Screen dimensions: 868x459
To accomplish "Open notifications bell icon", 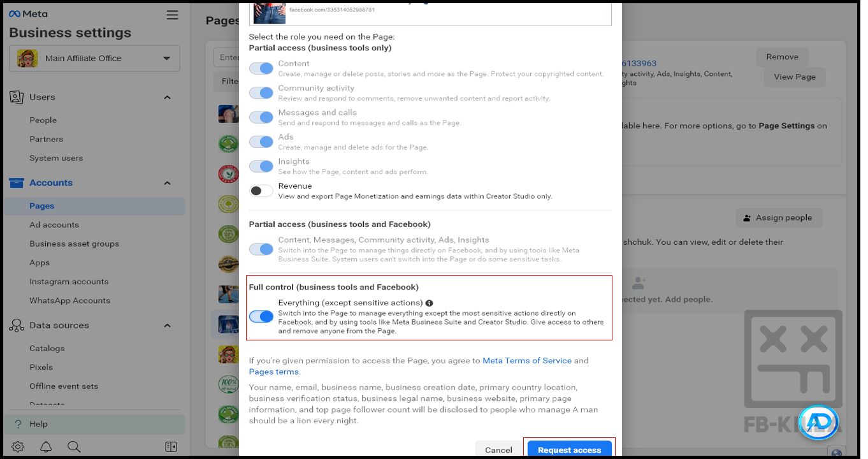I will click(x=46, y=446).
